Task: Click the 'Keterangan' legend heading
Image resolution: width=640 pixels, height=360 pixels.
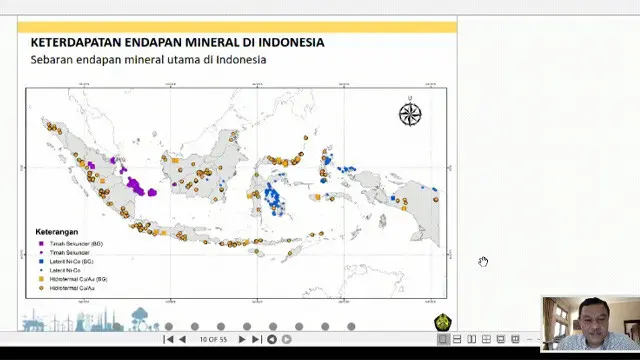Action: click(x=57, y=232)
